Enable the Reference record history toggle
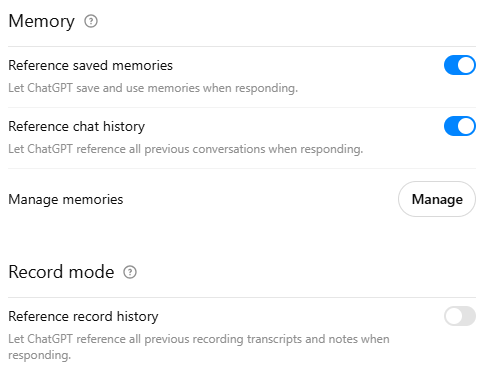 (460, 316)
